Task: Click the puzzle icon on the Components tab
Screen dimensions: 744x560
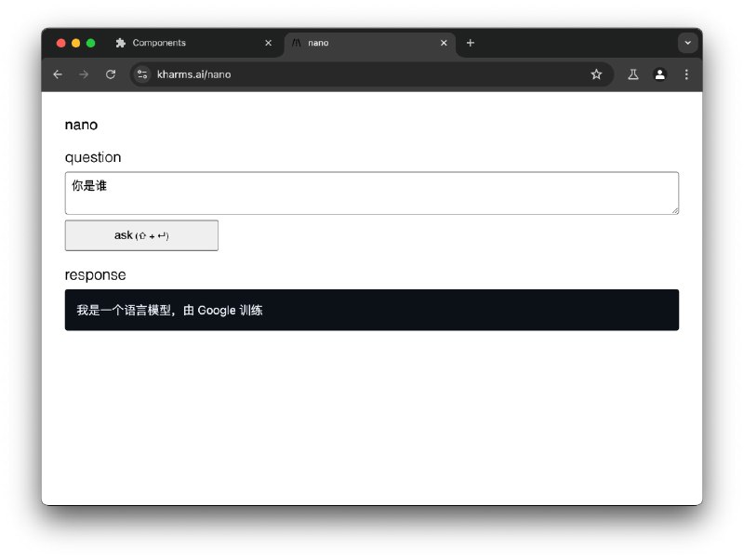Action: pos(119,43)
